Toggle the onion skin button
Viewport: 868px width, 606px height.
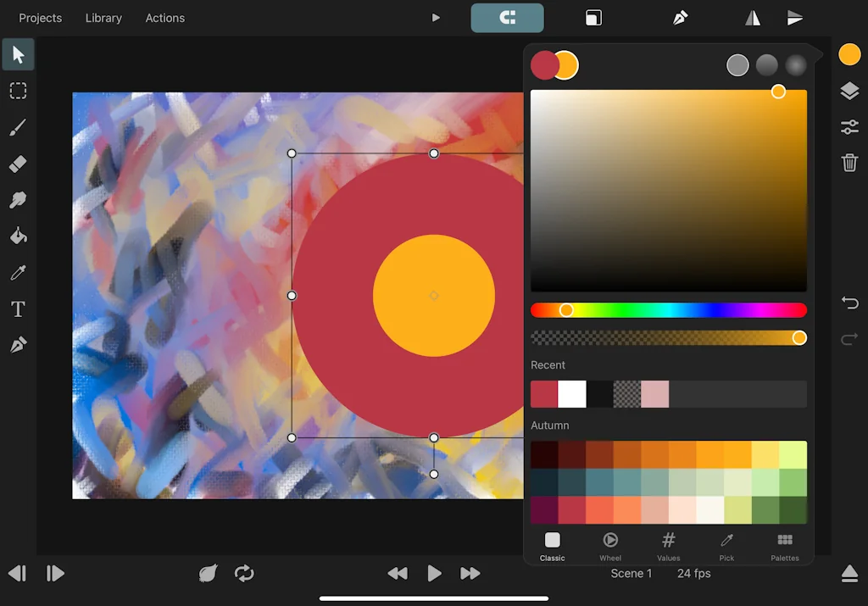[x=207, y=574]
